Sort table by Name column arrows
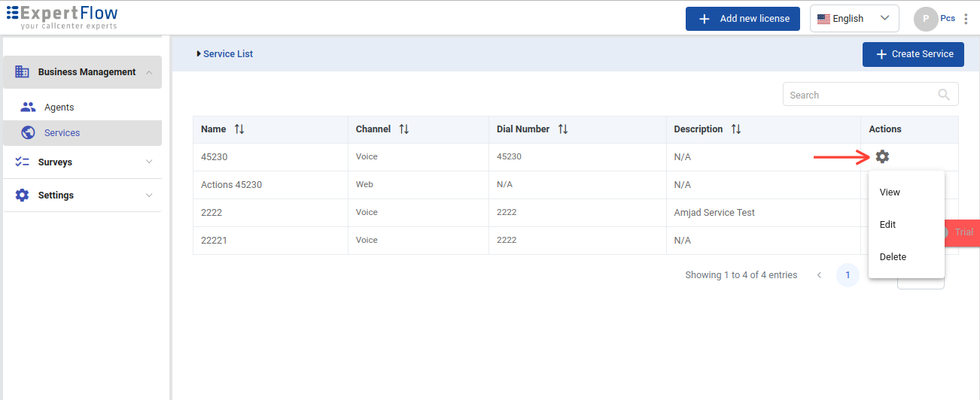This screenshot has height=400, width=980. point(239,129)
